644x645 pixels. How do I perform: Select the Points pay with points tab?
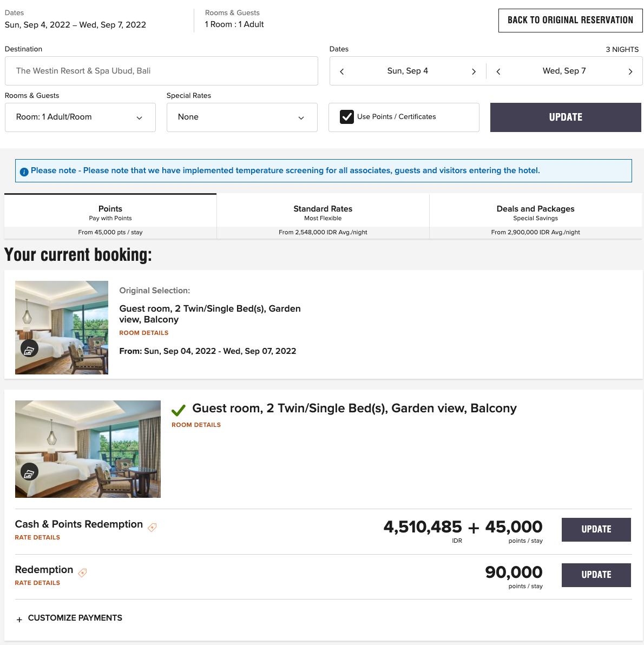110,216
